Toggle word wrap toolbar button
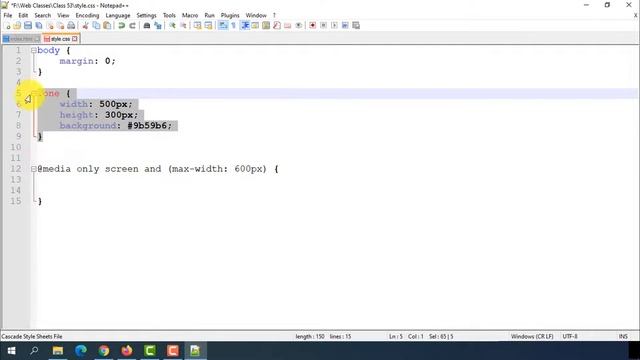Screen dimensions: 640x360 pos(223,26)
